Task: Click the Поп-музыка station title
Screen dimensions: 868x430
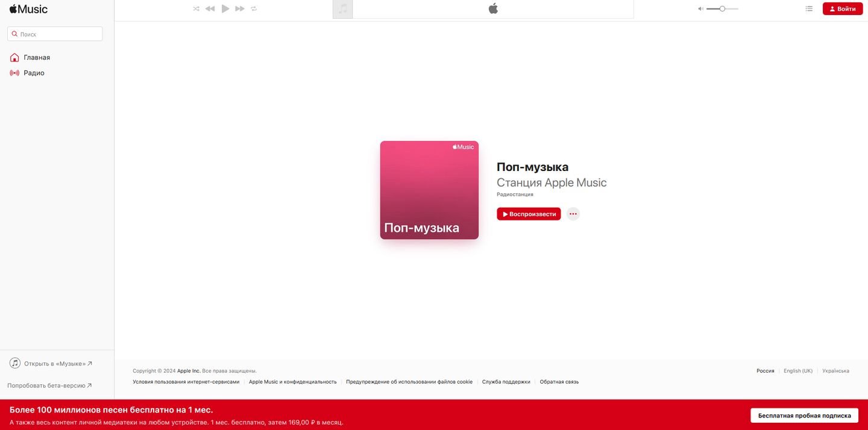Action: (x=532, y=167)
